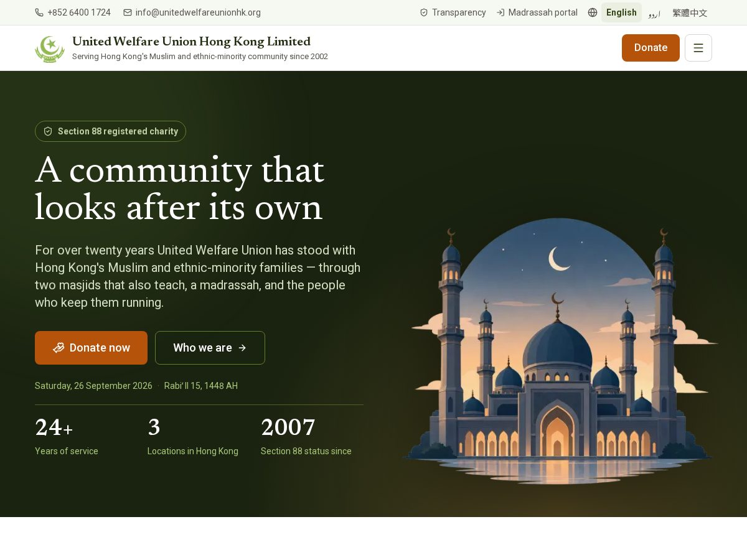747x560 pixels.
Task: Click the '24+' years statistic
Action: 54,428
